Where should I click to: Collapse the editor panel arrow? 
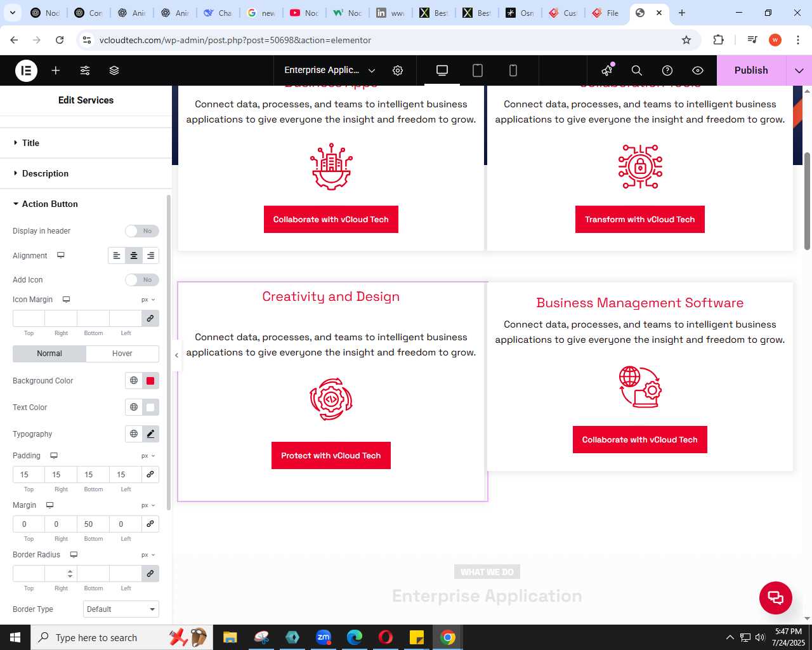point(176,355)
